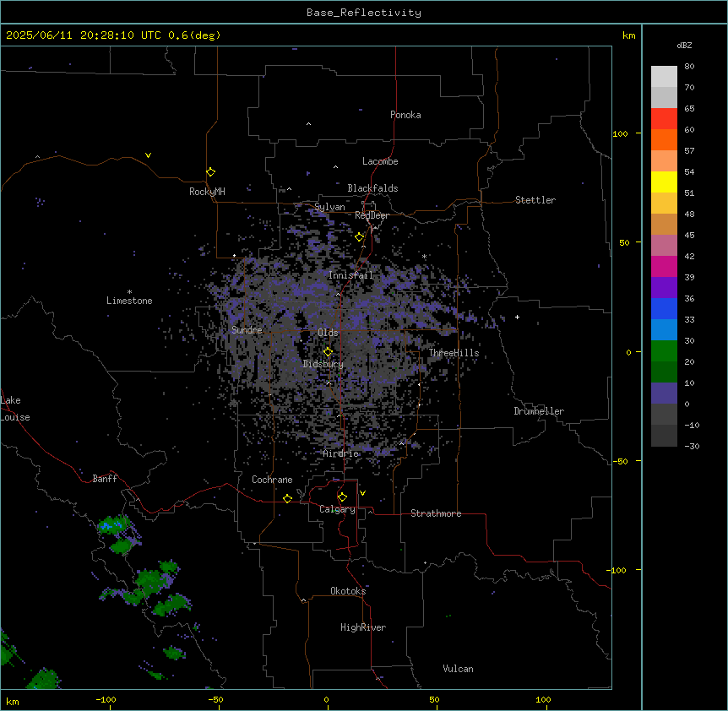Click the Strathmore label
The height and width of the screenshot is (711, 728).
click(x=436, y=513)
